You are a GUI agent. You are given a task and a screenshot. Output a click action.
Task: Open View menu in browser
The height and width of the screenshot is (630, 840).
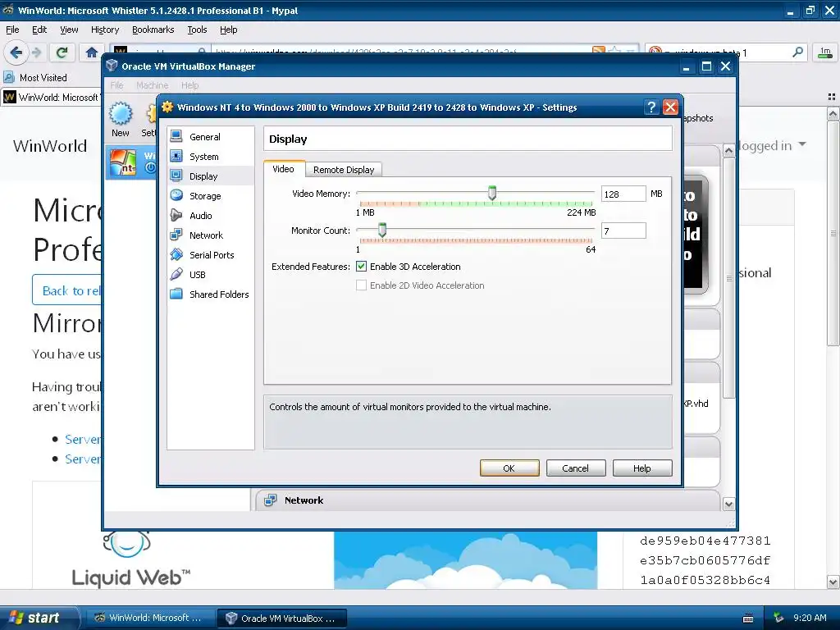[69, 30]
